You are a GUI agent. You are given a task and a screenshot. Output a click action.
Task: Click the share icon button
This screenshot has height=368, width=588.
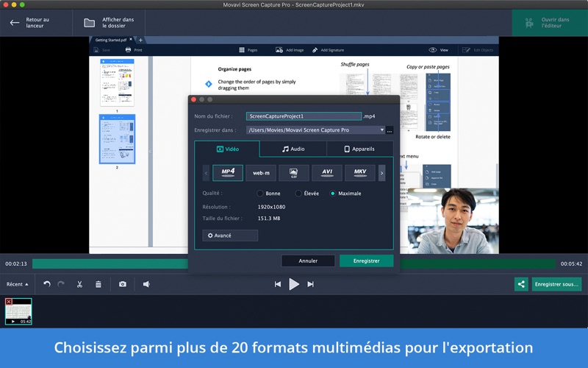(521, 284)
